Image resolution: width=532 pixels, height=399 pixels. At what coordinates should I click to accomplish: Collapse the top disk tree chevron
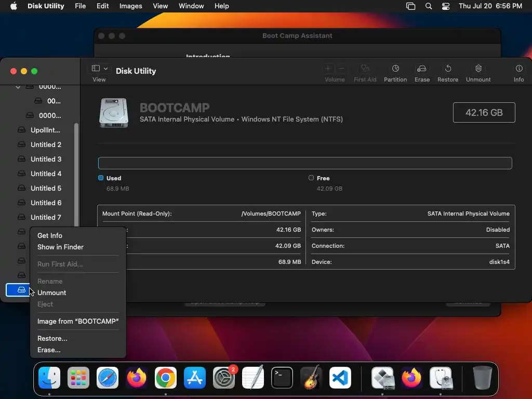coord(18,87)
